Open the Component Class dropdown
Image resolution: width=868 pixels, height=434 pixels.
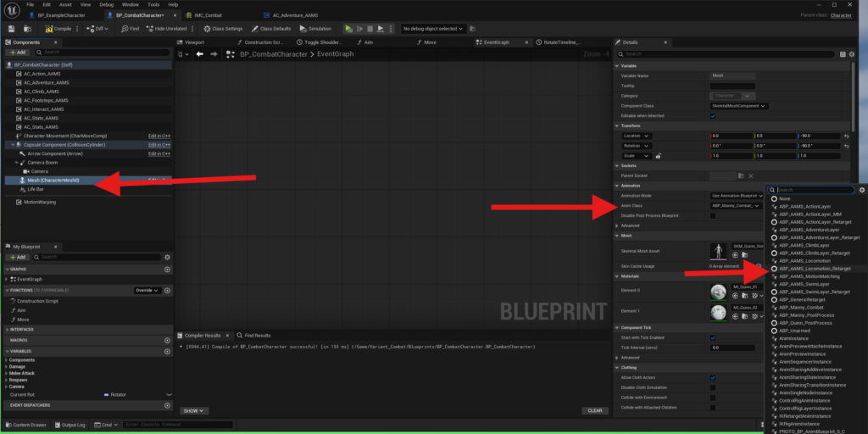(738, 105)
